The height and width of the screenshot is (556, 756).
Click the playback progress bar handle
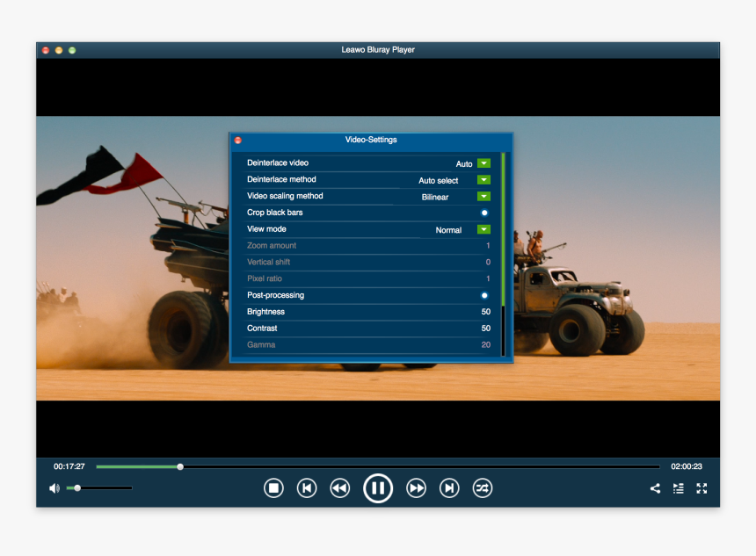coord(180,466)
